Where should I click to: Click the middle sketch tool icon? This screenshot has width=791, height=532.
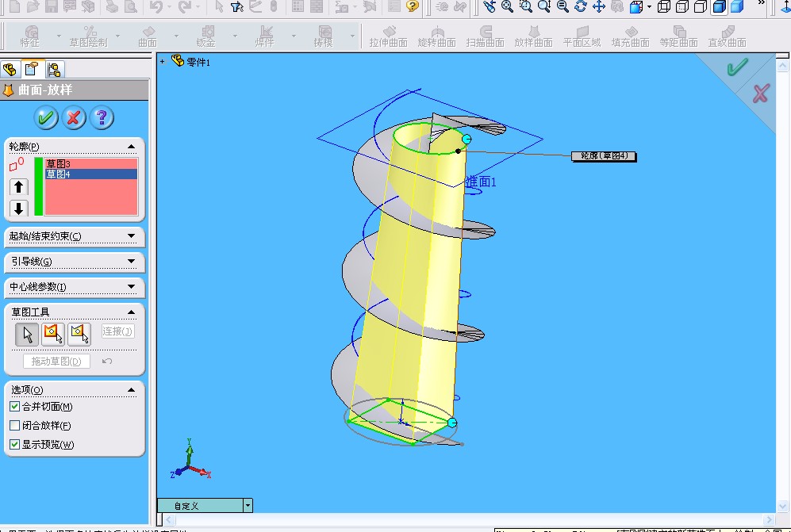pos(53,334)
